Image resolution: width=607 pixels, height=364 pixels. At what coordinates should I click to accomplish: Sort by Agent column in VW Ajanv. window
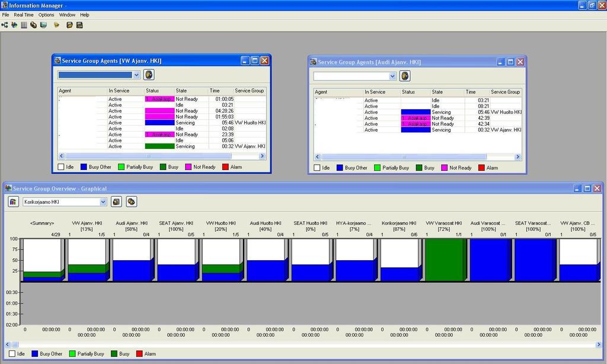[82, 91]
